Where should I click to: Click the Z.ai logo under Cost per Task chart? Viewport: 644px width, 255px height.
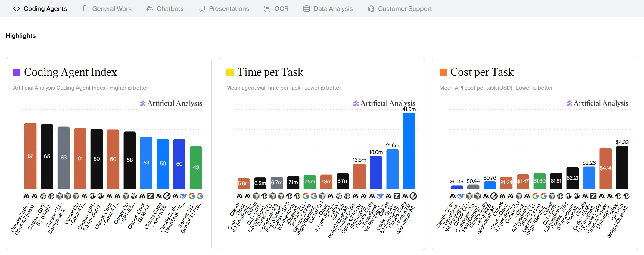[x=593, y=196]
